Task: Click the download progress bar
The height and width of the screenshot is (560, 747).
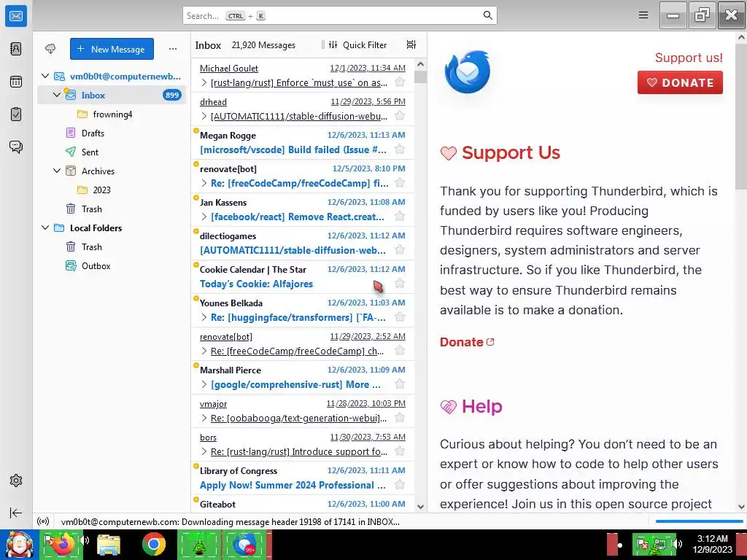Action: coord(699,521)
